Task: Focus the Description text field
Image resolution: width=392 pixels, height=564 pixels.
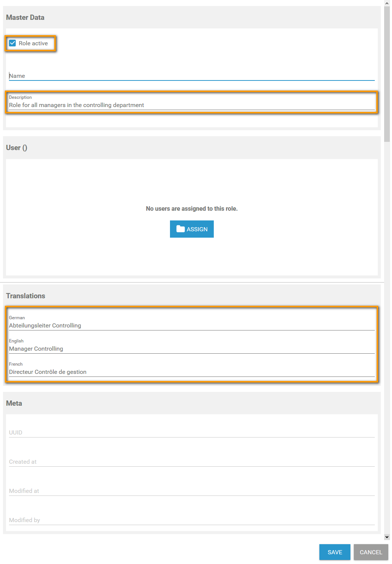Action: pyautogui.click(x=191, y=105)
